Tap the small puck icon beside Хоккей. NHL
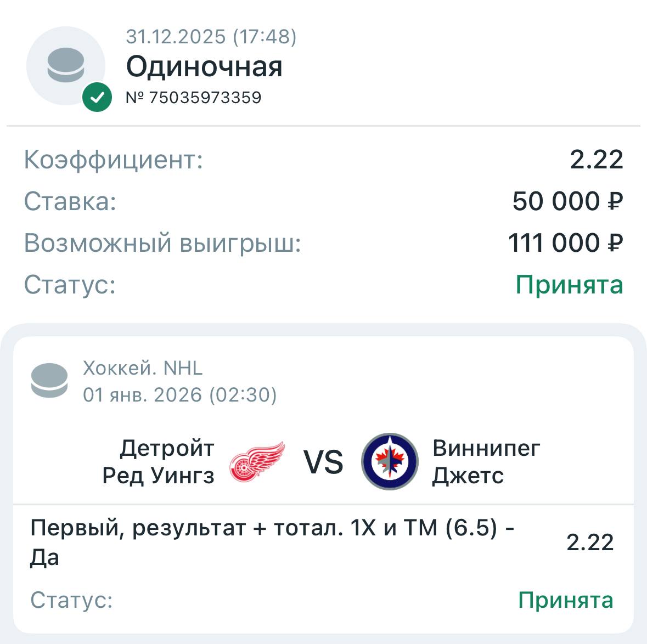This screenshot has height=644, width=647. pyautogui.click(x=49, y=380)
